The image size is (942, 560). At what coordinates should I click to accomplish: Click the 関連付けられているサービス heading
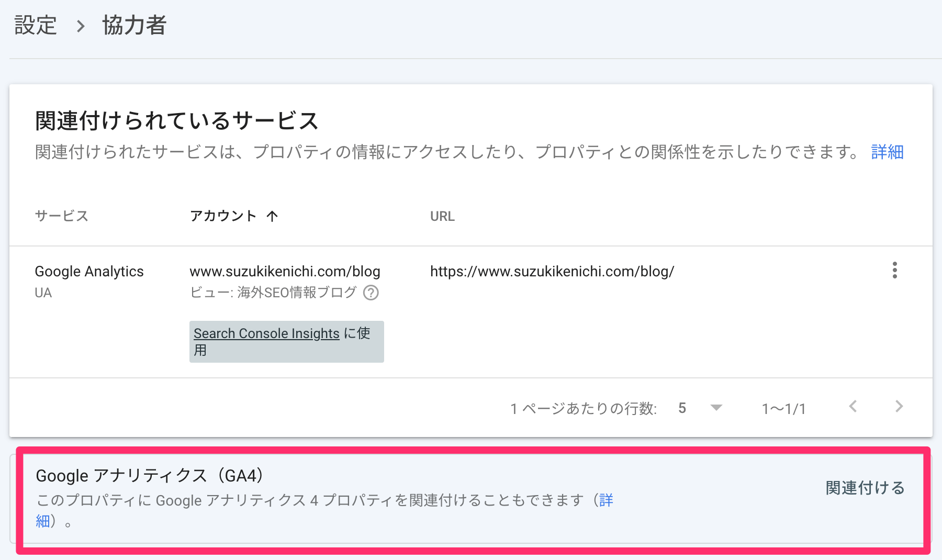click(x=177, y=121)
